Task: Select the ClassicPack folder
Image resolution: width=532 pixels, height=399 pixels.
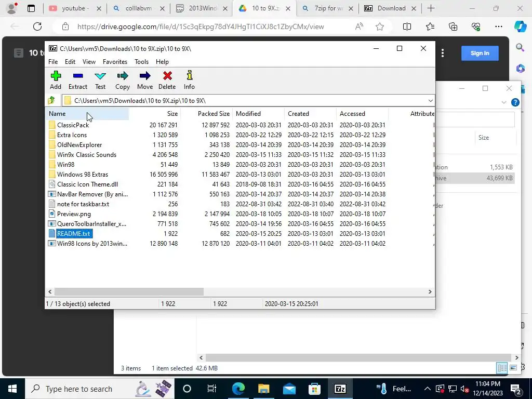Action: click(73, 125)
